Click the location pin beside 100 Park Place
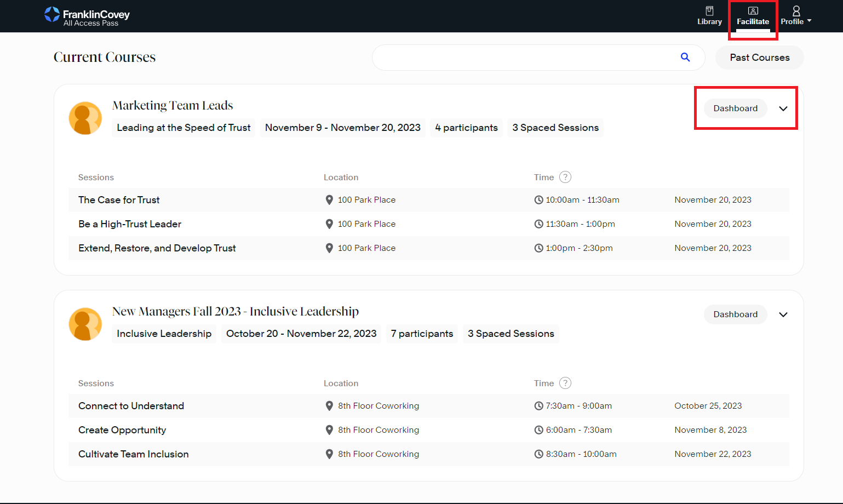The height and width of the screenshot is (504, 843). pos(329,199)
